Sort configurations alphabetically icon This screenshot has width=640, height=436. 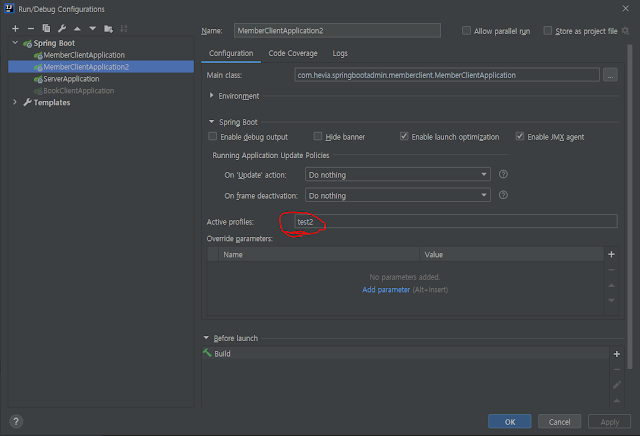tap(124, 29)
